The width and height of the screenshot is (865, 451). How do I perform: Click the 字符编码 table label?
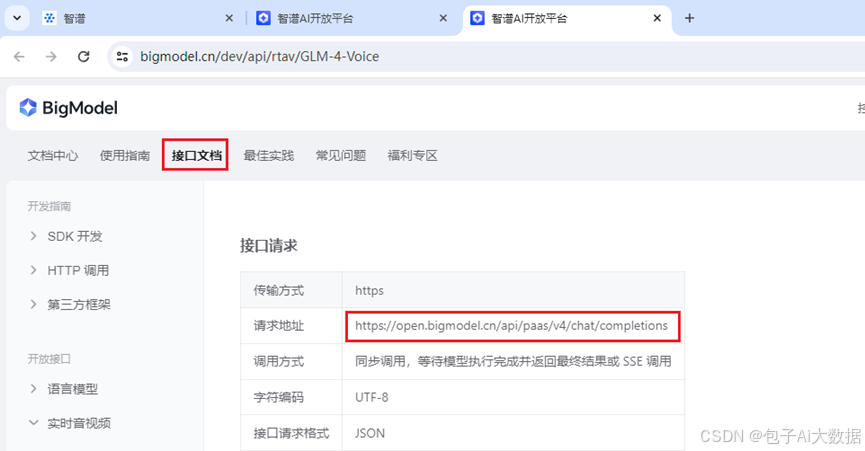click(x=279, y=397)
